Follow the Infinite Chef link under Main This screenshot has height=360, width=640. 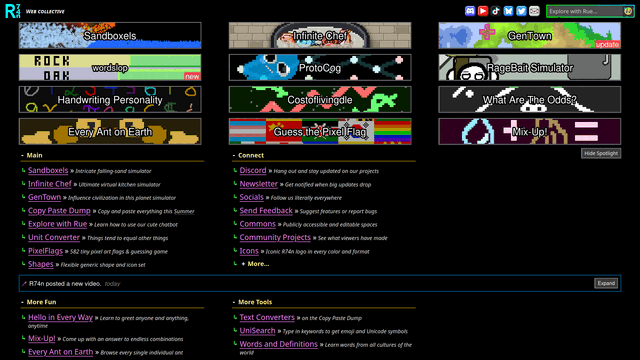pyautogui.click(x=50, y=184)
